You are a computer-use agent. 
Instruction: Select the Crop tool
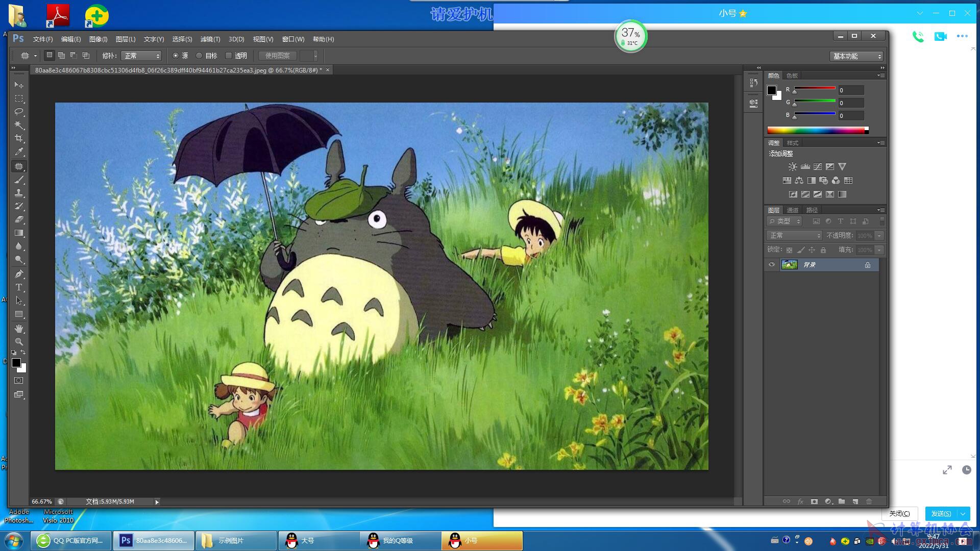(19, 138)
